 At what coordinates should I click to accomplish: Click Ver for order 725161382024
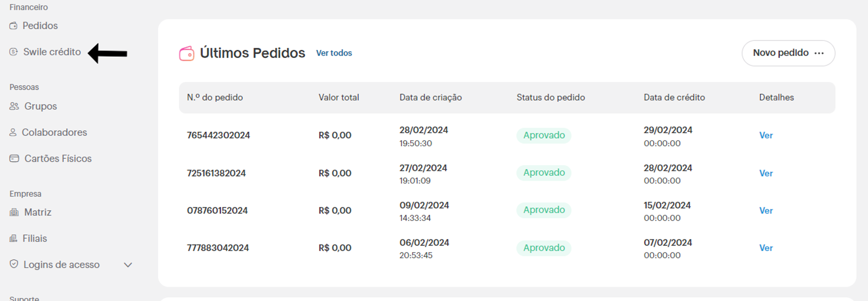pos(766,173)
